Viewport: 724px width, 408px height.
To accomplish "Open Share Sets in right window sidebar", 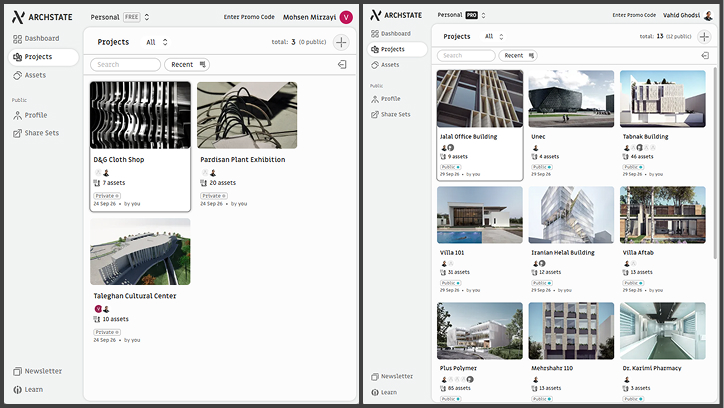I will point(391,114).
